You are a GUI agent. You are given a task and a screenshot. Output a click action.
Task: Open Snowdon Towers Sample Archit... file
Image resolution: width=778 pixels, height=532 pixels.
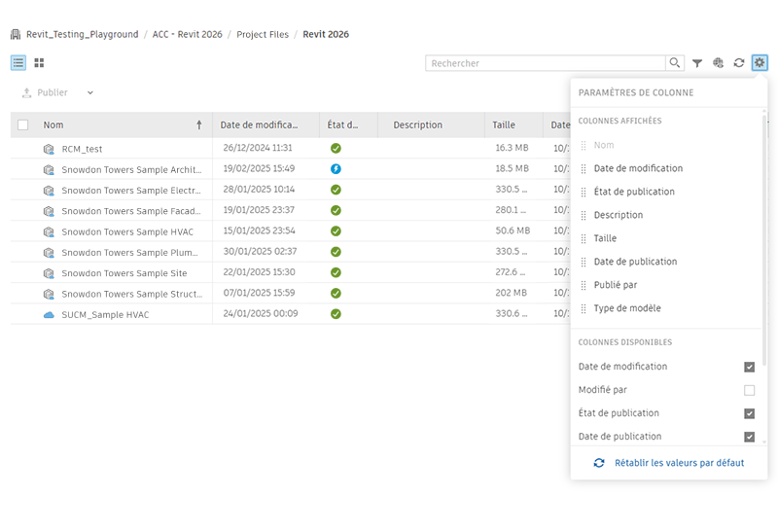(x=131, y=170)
